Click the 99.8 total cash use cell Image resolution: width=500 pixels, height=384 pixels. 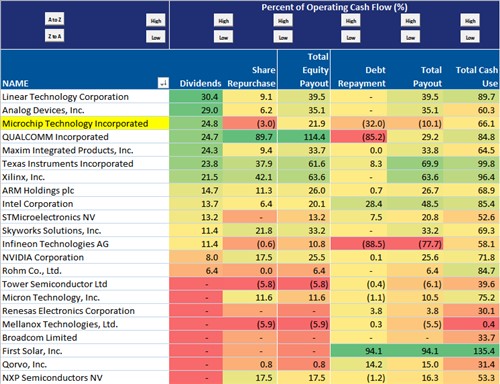click(472, 164)
